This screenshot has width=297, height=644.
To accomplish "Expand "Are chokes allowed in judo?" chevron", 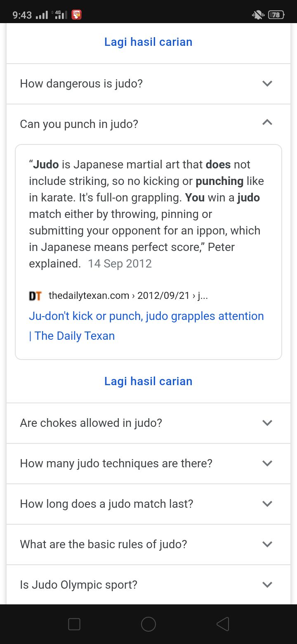I will coord(267,423).
